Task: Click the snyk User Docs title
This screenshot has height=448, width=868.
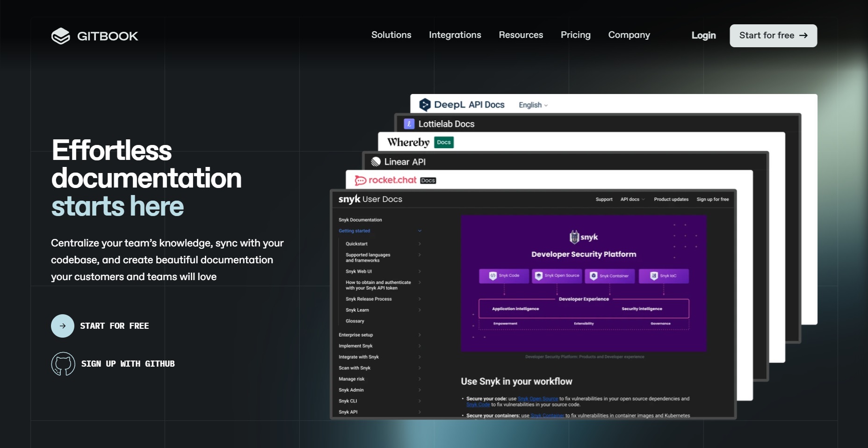Action: (x=370, y=199)
